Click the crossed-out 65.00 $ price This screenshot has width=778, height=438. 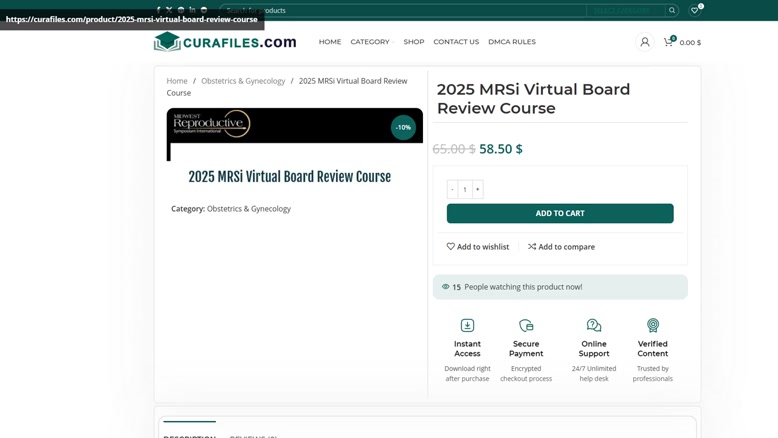(454, 149)
